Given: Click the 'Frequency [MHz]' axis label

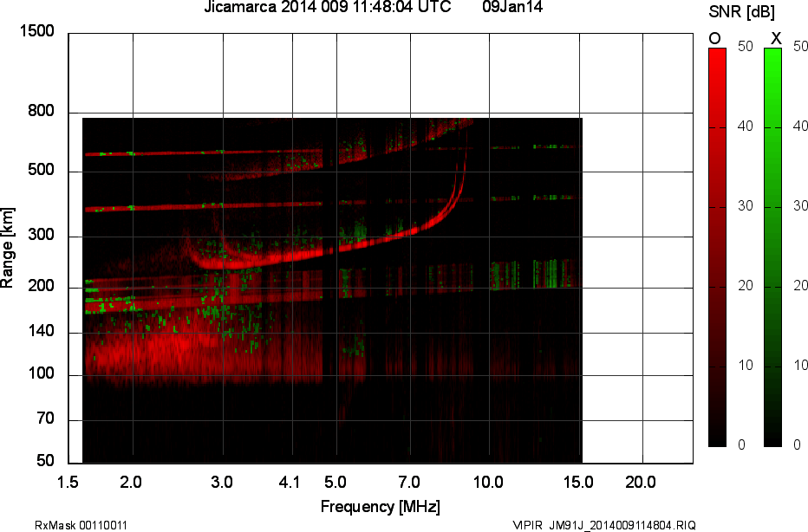Looking at the screenshot, I should pos(381,507).
